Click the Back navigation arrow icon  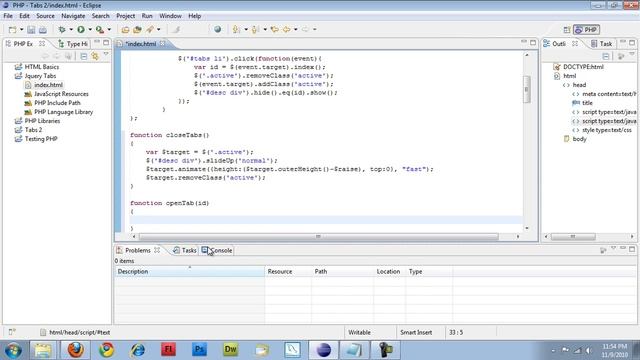click(287, 29)
